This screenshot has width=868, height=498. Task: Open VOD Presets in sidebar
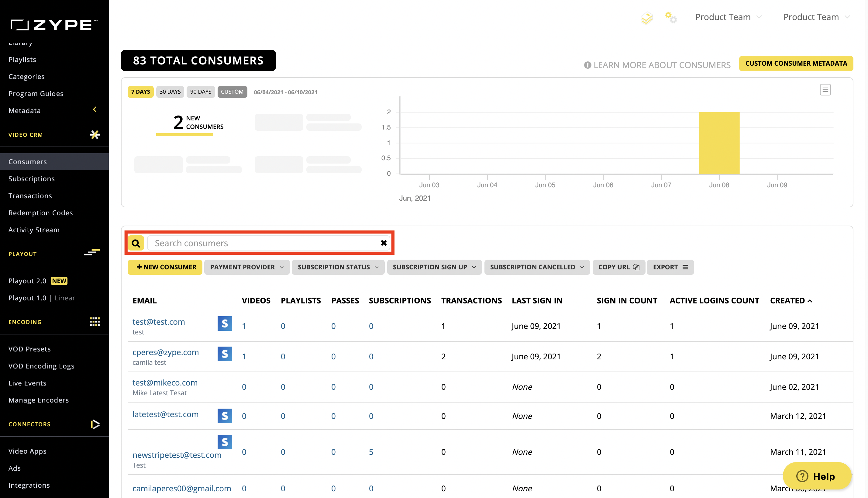click(29, 349)
